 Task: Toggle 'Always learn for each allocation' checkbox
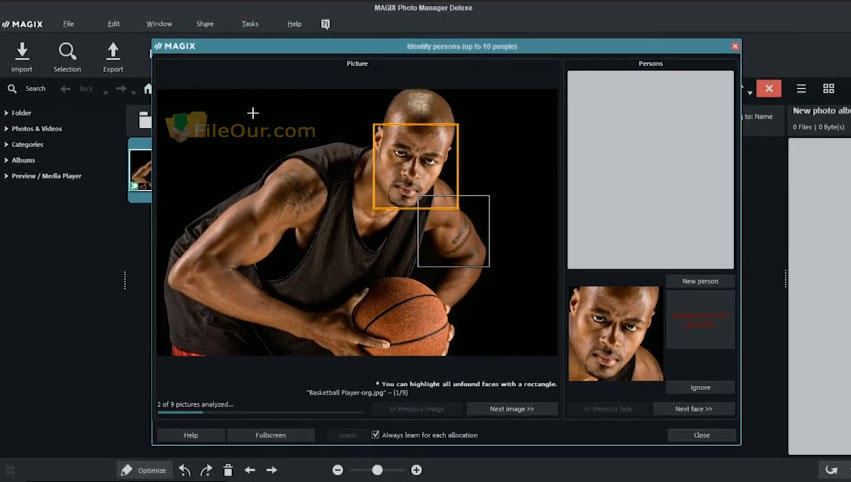point(376,435)
